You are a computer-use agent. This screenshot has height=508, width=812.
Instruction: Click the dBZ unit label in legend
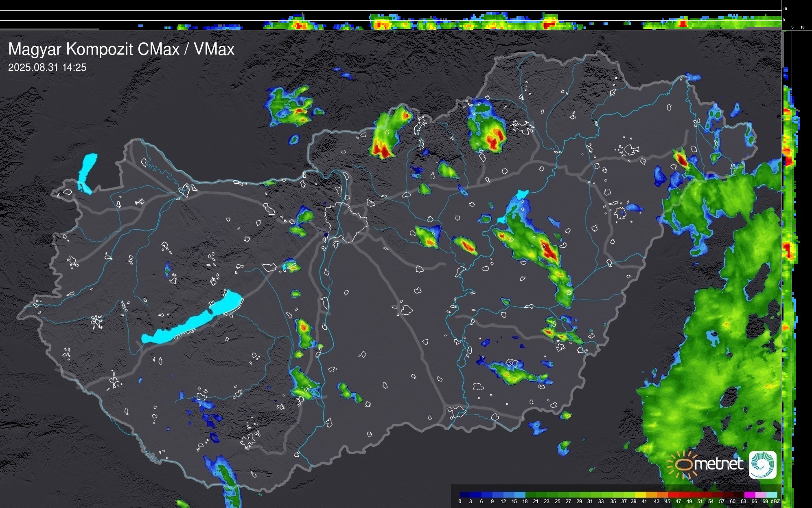pyautogui.click(x=775, y=501)
